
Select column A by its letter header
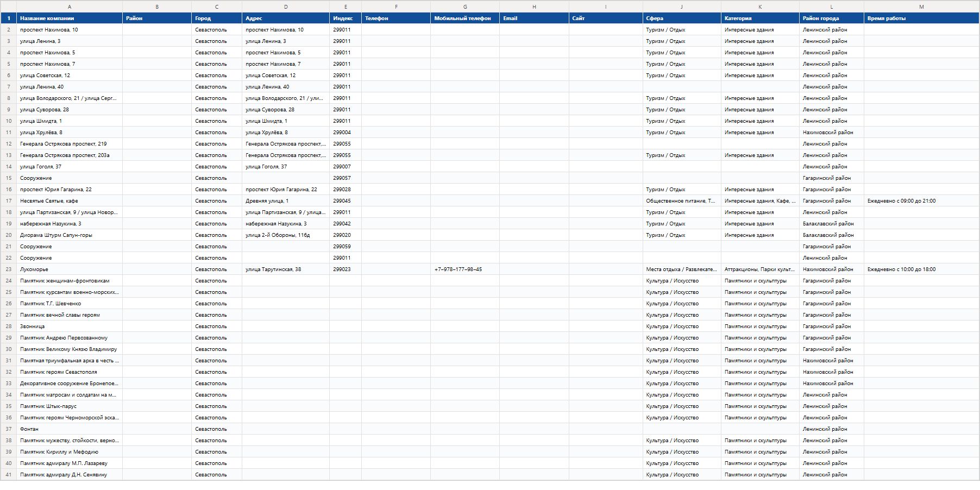pos(70,7)
